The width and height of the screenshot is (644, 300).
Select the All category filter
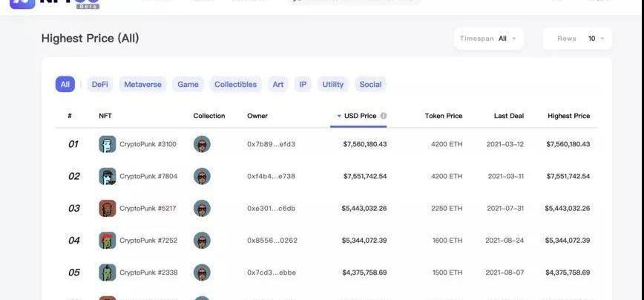coord(65,85)
